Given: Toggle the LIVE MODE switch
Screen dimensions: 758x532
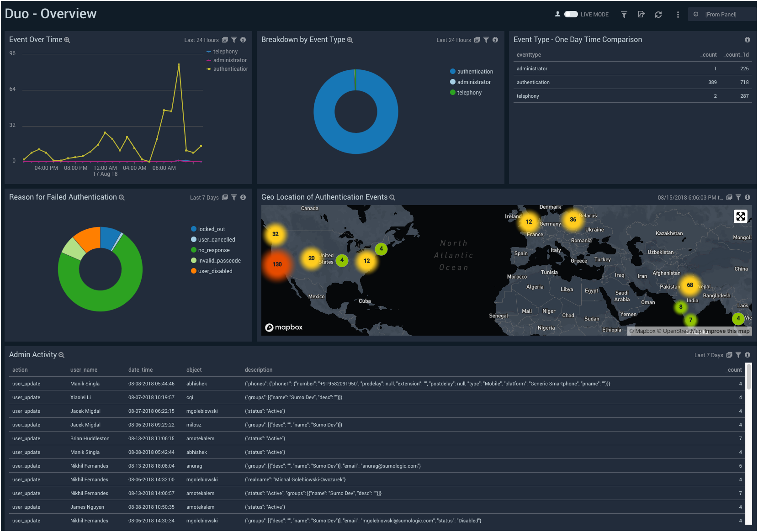Looking at the screenshot, I should tap(572, 14).
